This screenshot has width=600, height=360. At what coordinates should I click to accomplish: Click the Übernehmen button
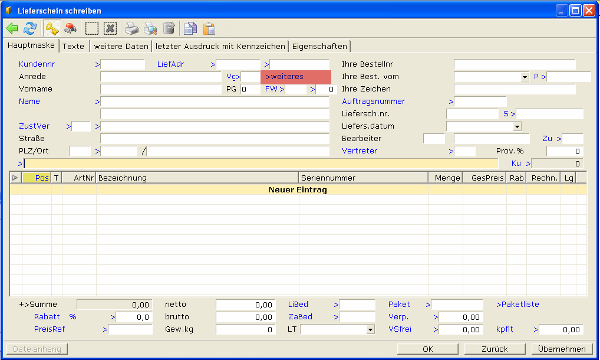(562, 349)
